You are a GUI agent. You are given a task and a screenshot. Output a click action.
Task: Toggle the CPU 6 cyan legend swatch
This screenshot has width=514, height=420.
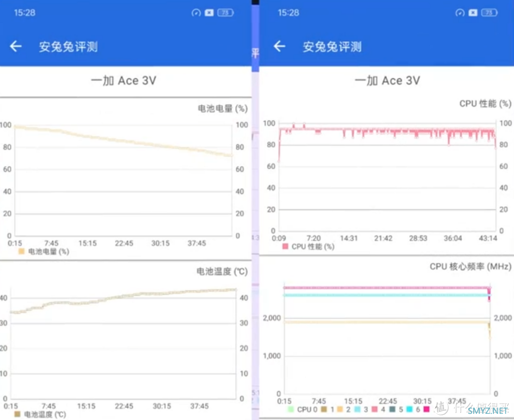(409, 409)
